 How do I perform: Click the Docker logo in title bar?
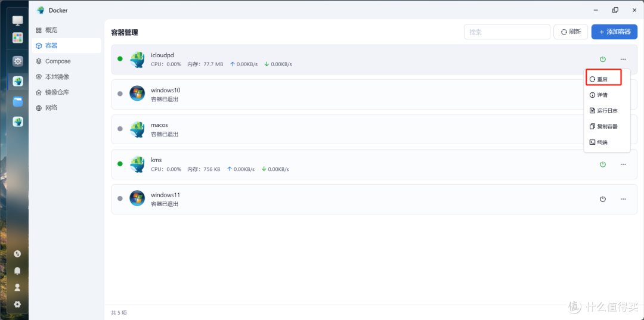coord(41,10)
